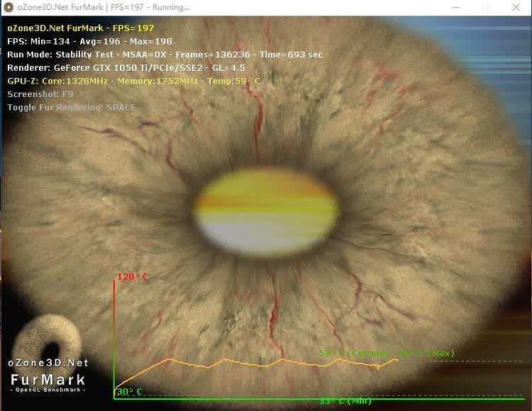The width and height of the screenshot is (532, 411).
Task: Click the Min temperature label below the graph
Action: 345,401
